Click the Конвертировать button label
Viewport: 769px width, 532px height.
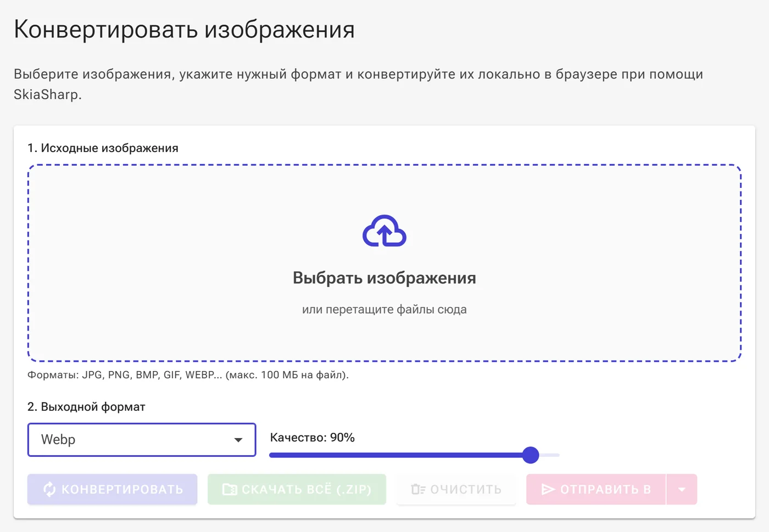click(x=122, y=489)
